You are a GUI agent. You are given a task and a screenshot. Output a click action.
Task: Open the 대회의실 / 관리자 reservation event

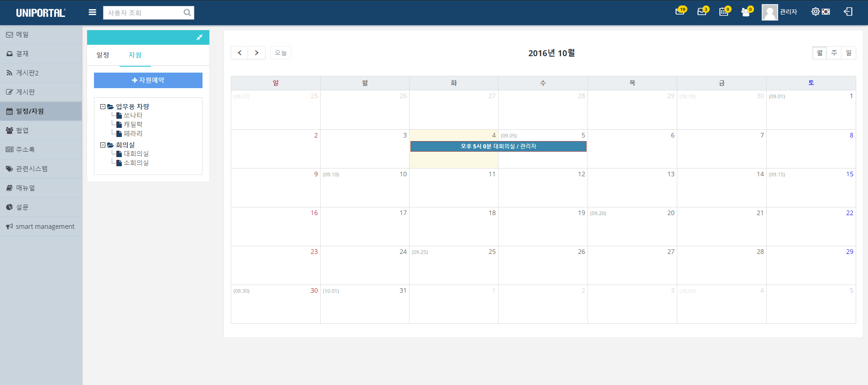tap(499, 146)
